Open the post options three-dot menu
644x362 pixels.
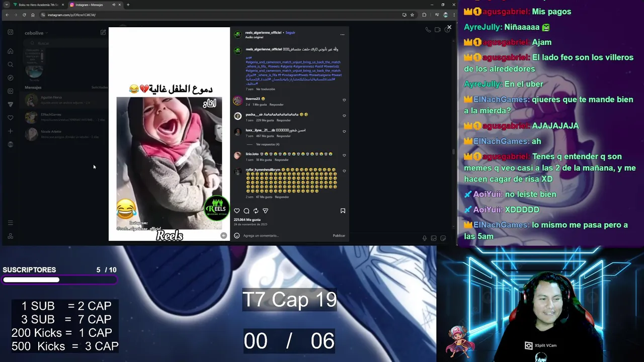[x=342, y=35]
